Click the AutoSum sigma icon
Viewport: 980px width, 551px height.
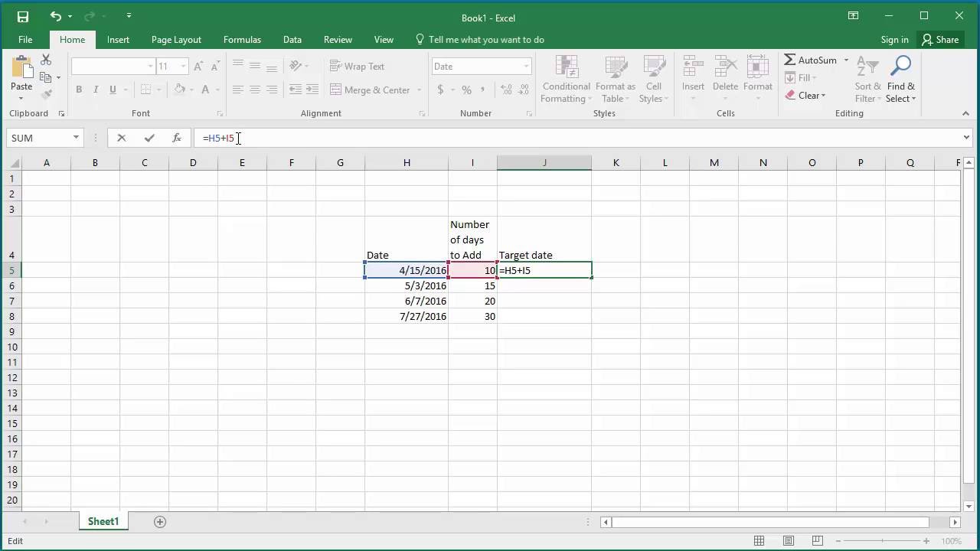[790, 60]
